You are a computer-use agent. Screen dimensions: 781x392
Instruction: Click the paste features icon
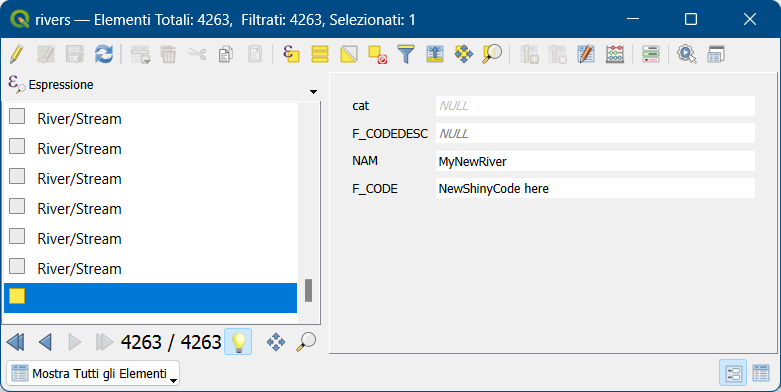(x=255, y=54)
